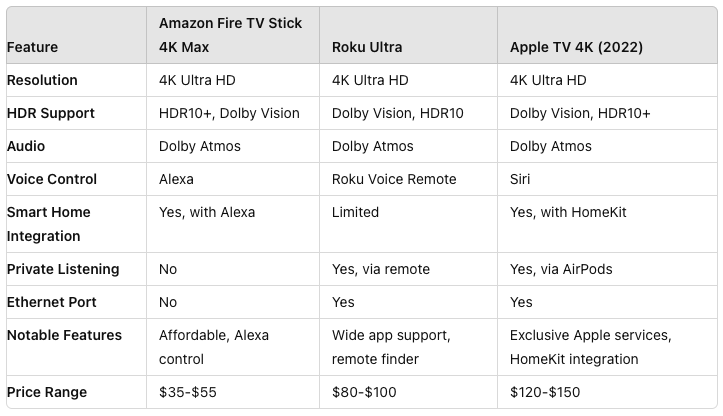Select the HDR Support row label

click(x=51, y=113)
